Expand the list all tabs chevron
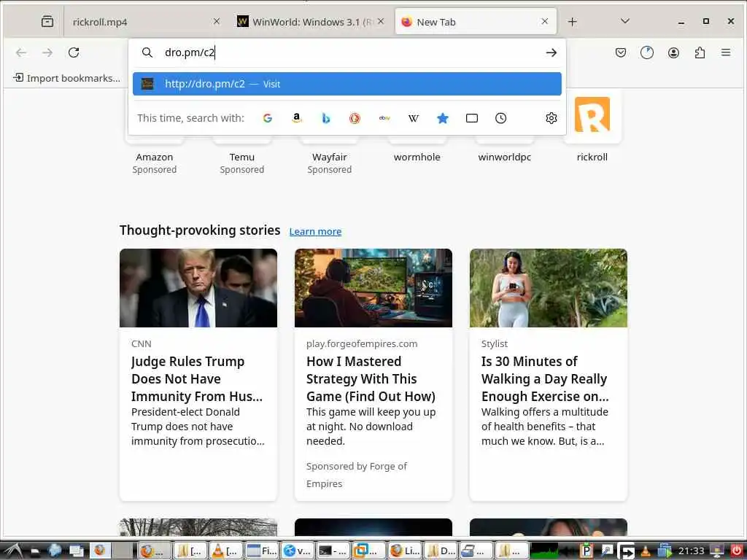Screen dimensions: 747x560 (x=625, y=21)
